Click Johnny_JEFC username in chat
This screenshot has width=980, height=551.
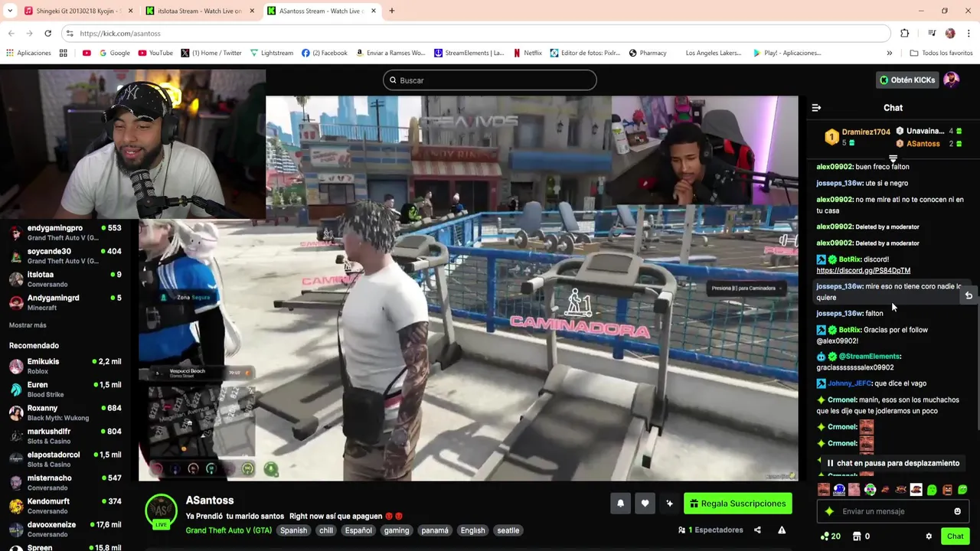click(x=849, y=383)
